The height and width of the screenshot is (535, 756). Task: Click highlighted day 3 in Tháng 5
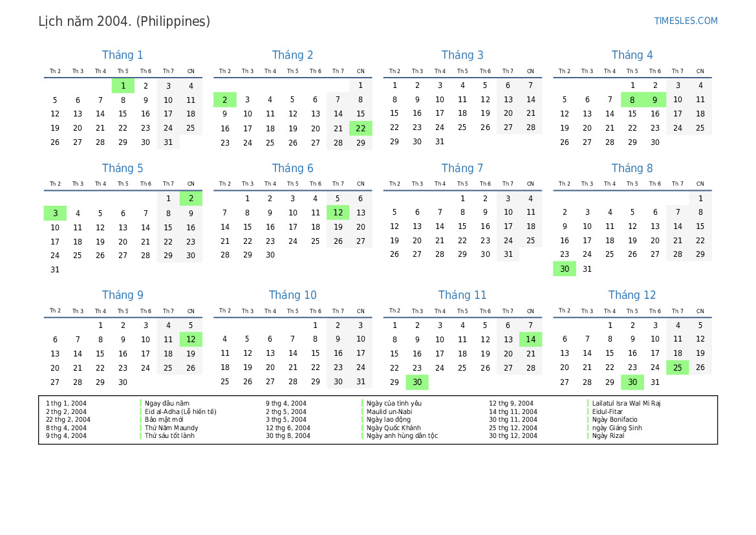click(55, 213)
